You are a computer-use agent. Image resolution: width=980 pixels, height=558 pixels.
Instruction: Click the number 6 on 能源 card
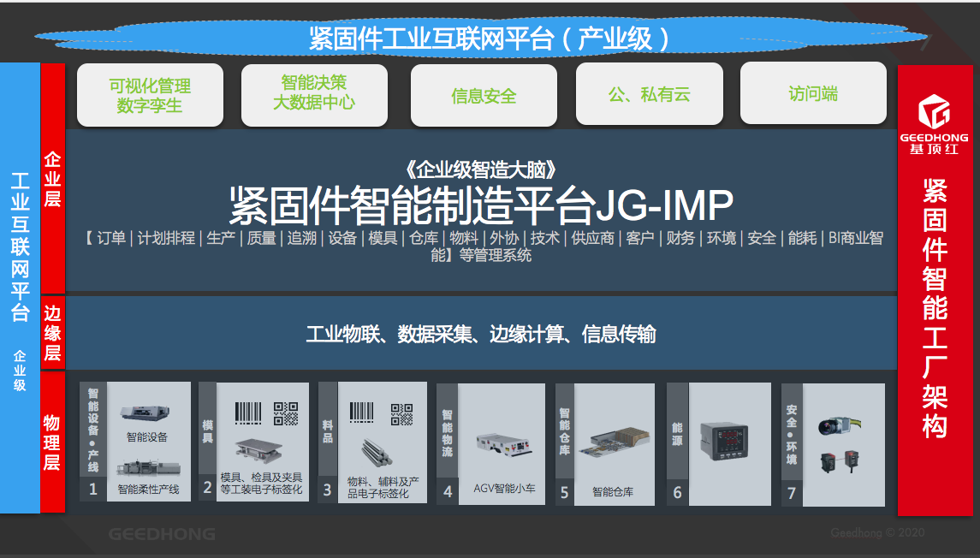(677, 492)
